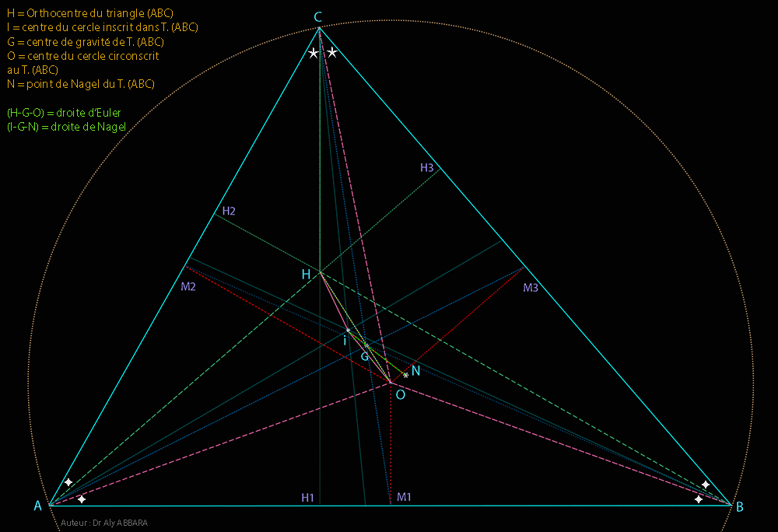Select midpoint label M1

pyautogui.click(x=405, y=496)
